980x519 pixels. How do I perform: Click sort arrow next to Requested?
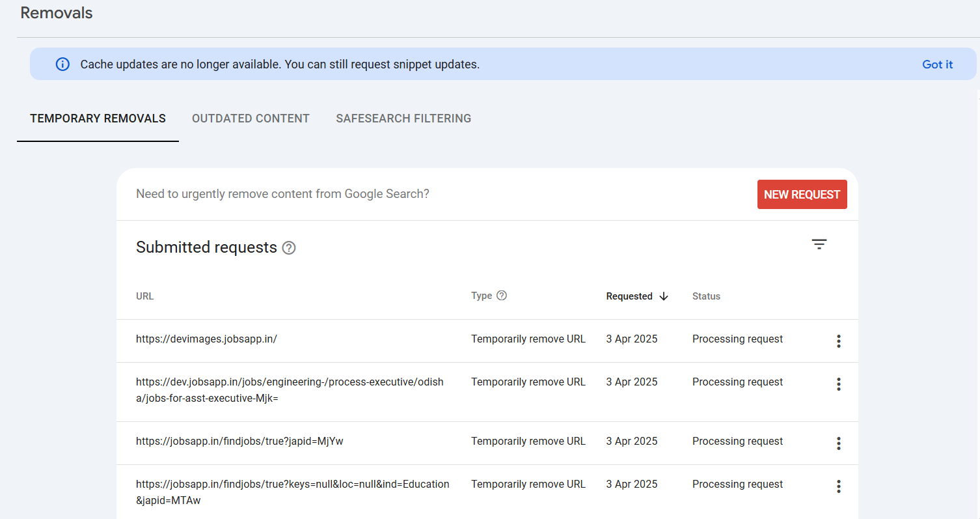click(x=664, y=296)
